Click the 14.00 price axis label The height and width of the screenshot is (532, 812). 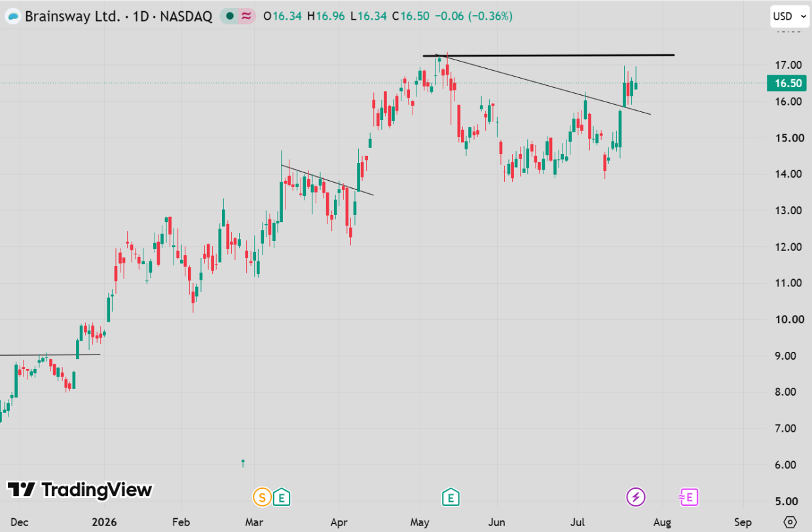(x=787, y=174)
